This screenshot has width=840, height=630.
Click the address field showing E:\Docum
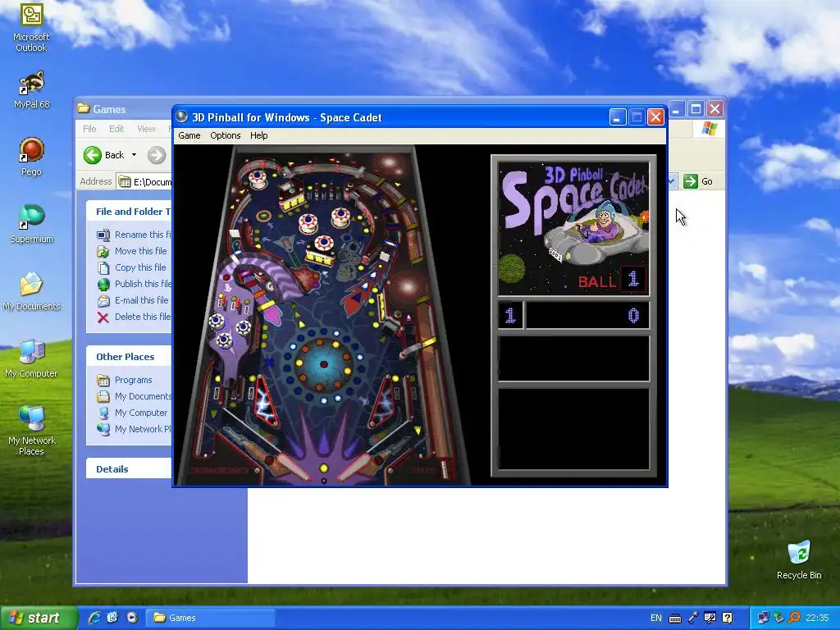tap(144, 181)
